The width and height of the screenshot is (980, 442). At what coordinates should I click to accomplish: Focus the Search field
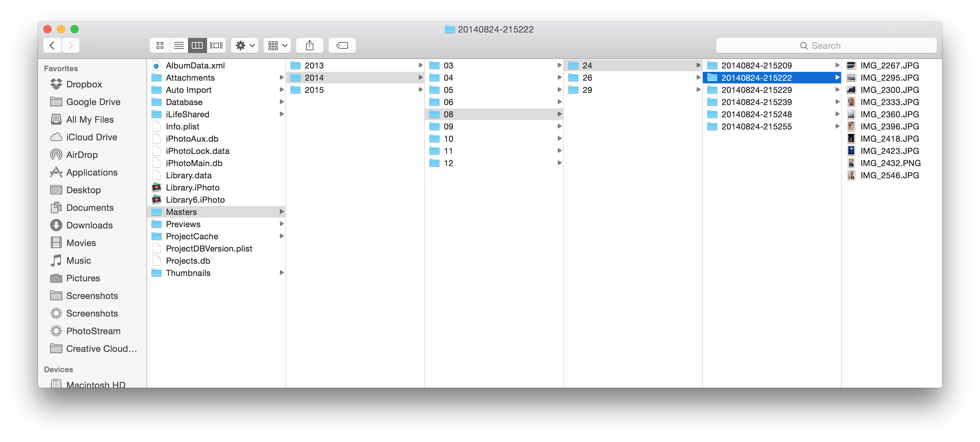click(826, 46)
